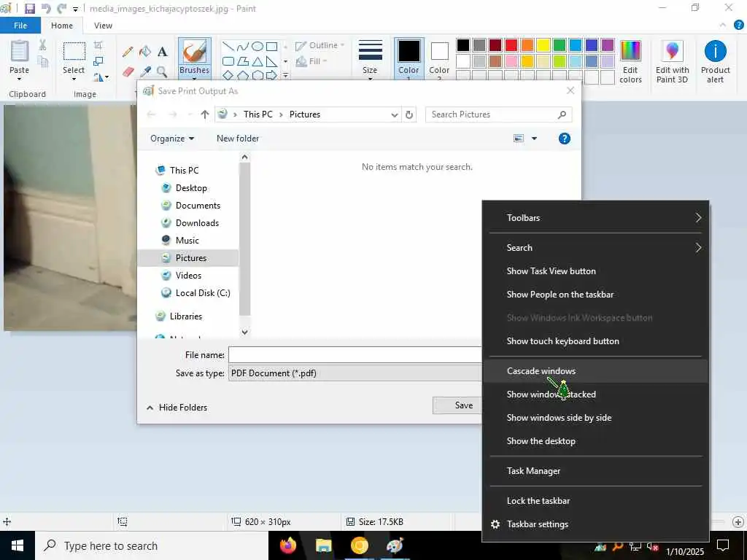Select the Color picker eyedropper tool
This screenshot has height=560, width=747.
(145, 71)
